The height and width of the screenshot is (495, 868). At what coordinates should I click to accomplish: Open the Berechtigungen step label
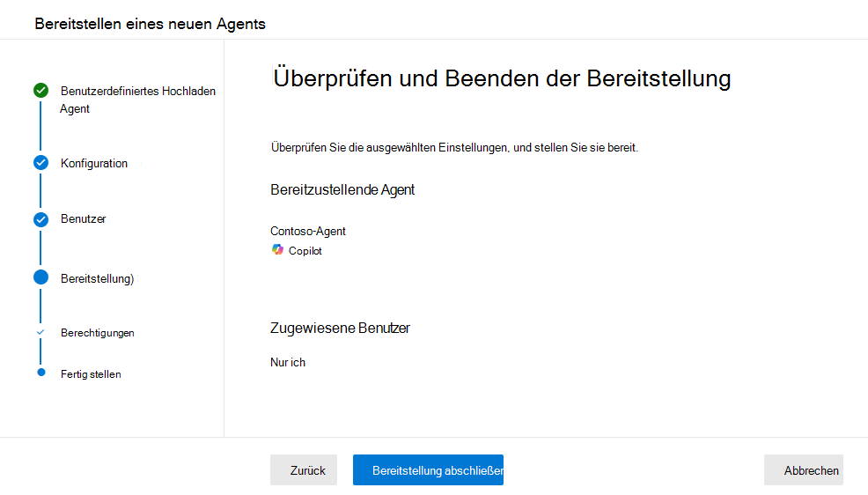point(98,333)
